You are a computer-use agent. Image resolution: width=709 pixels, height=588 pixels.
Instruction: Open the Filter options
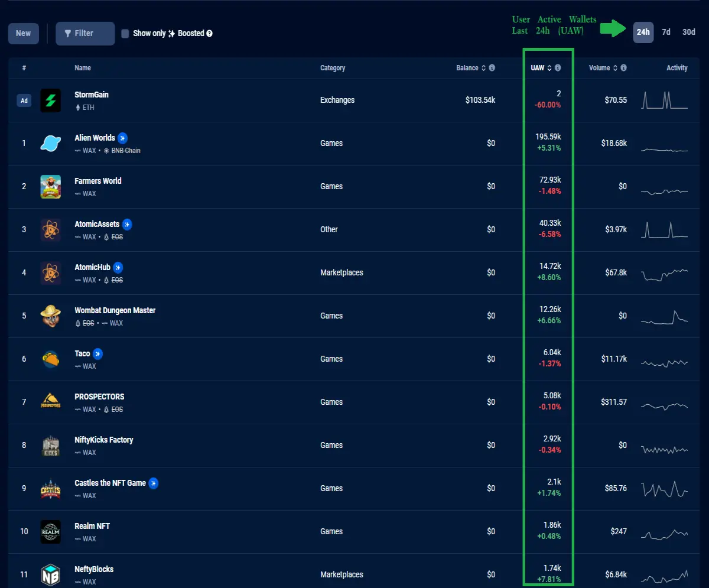point(85,34)
